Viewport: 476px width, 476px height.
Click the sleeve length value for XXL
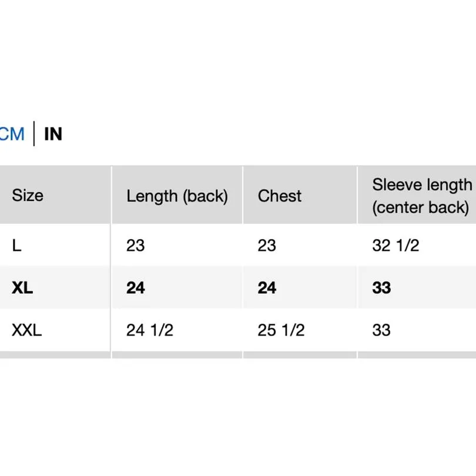381,330
